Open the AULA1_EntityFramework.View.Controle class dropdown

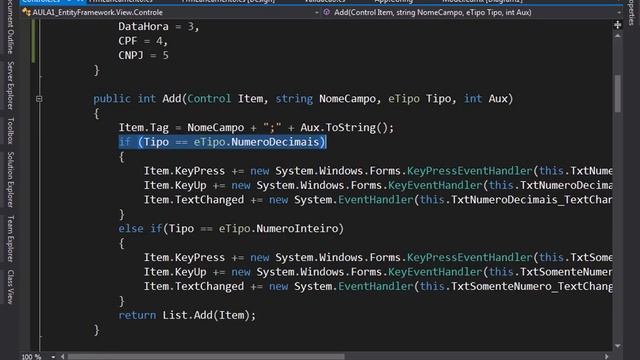pos(316,13)
